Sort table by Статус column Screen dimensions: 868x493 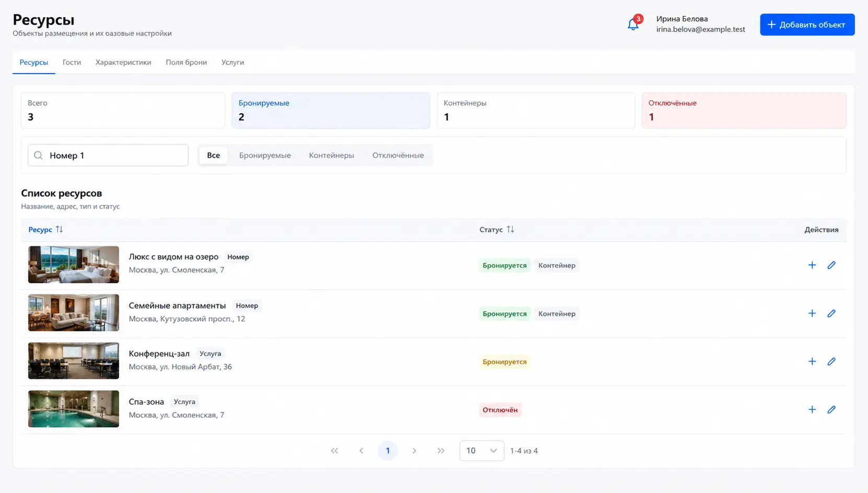(496, 229)
